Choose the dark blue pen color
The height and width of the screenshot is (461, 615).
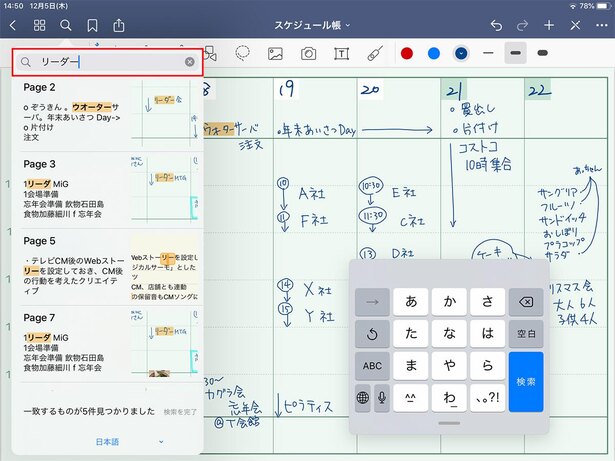pos(461,53)
